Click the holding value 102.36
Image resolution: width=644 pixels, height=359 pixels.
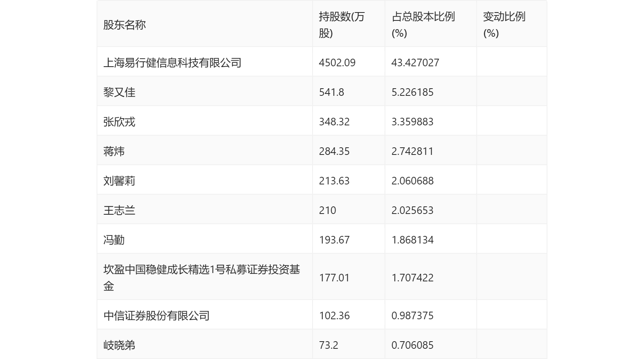point(334,315)
